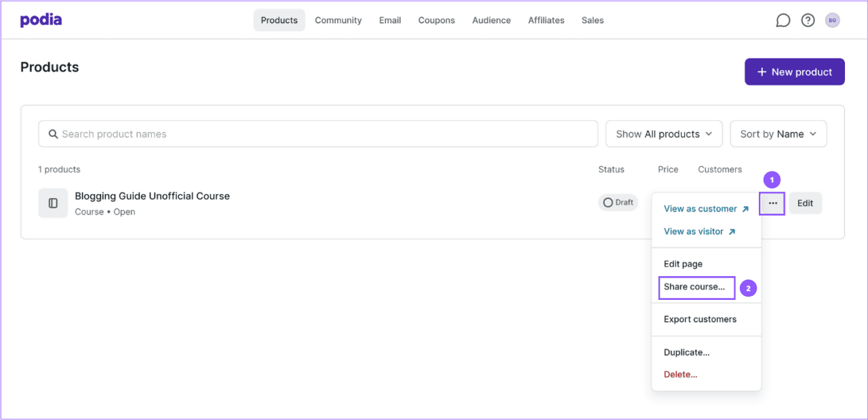Open the notifications chat bubble icon
The image size is (868, 420).
tap(783, 20)
